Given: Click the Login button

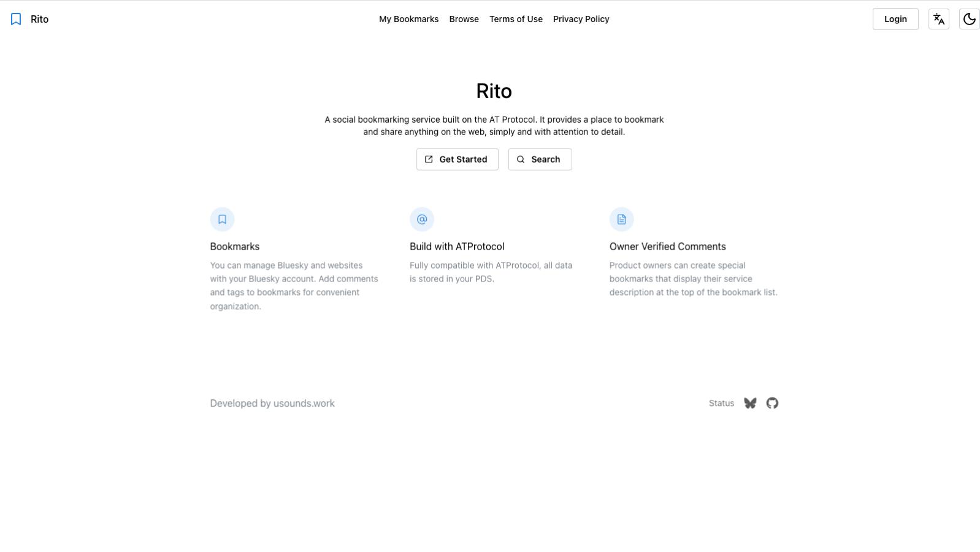Looking at the screenshot, I should (895, 19).
